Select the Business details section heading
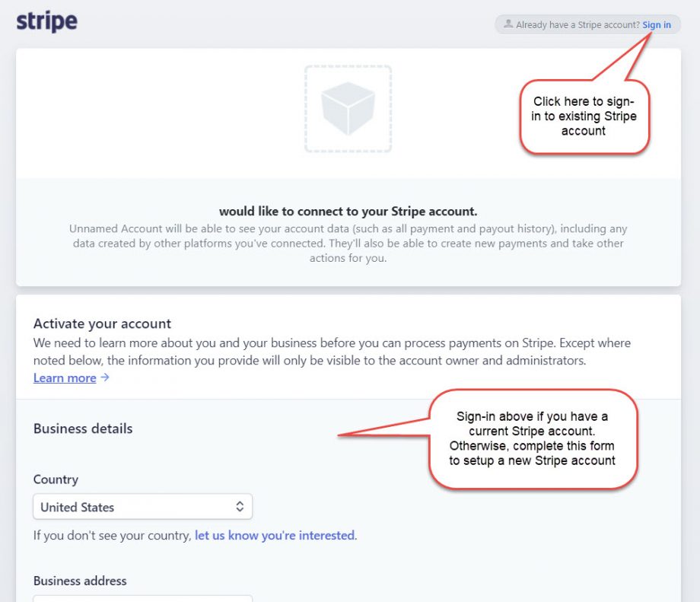This screenshot has height=602, width=700. (82, 428)
